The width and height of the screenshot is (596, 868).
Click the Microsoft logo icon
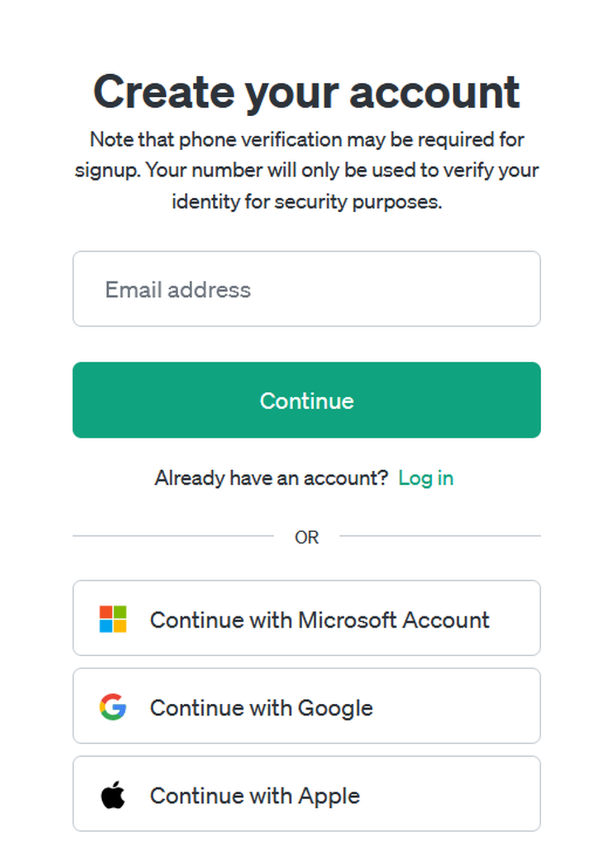pyautogui.click(x=113, y=619)
